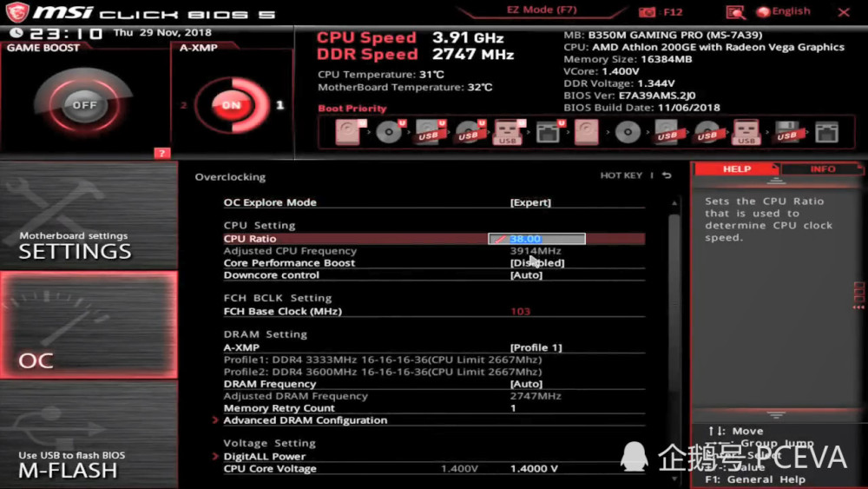The width and height of the screenshot is (868, 489).
Task: Open DRAM Frequency [Auto] selection
Action: point(434,384)
